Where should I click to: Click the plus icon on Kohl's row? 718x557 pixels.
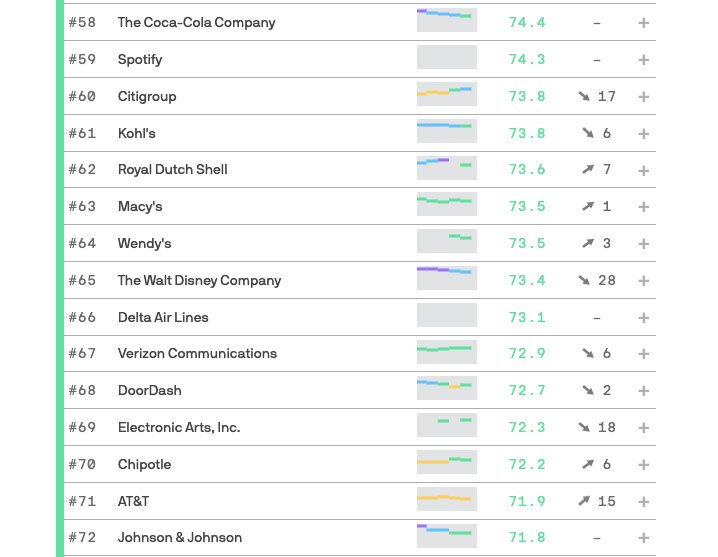tap(643, 134)
